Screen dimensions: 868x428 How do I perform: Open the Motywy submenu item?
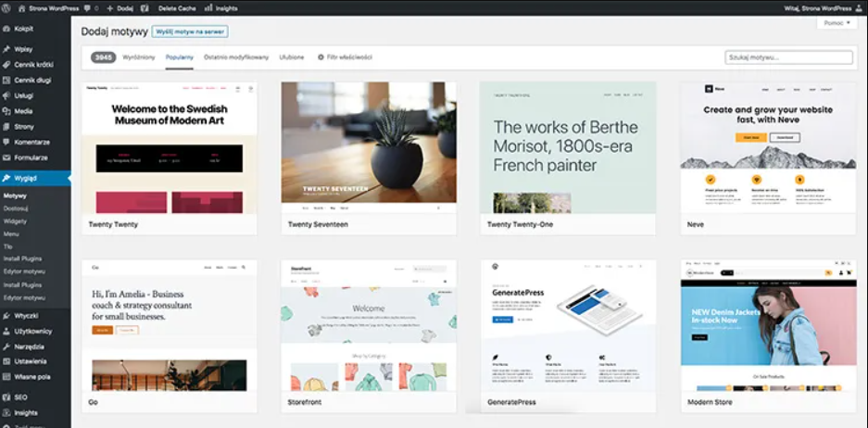(15, 196)
